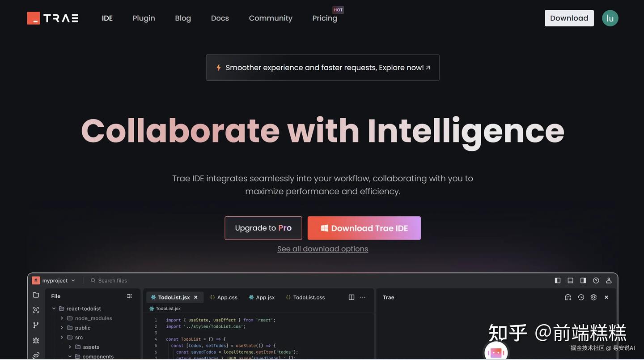
Task: Open the Explorer folder icon in sidebar
Action: point(36,295)
